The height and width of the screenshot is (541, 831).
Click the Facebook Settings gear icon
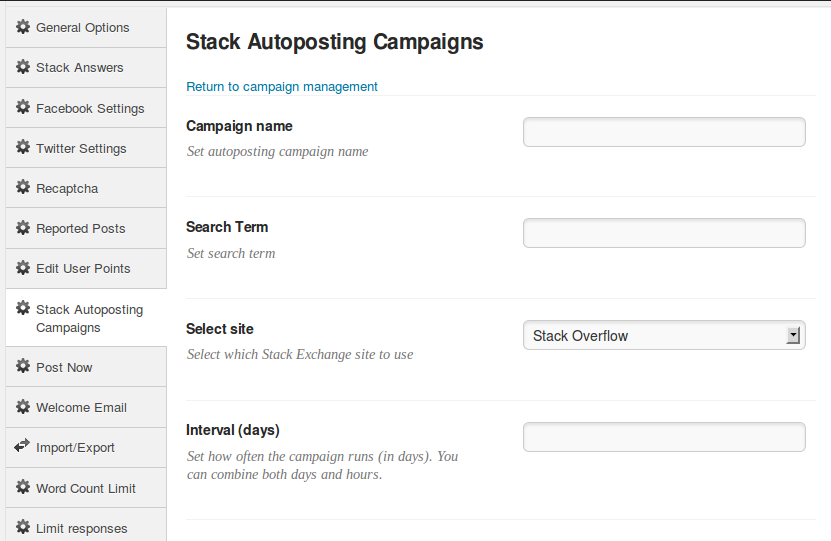pos(23,107)
